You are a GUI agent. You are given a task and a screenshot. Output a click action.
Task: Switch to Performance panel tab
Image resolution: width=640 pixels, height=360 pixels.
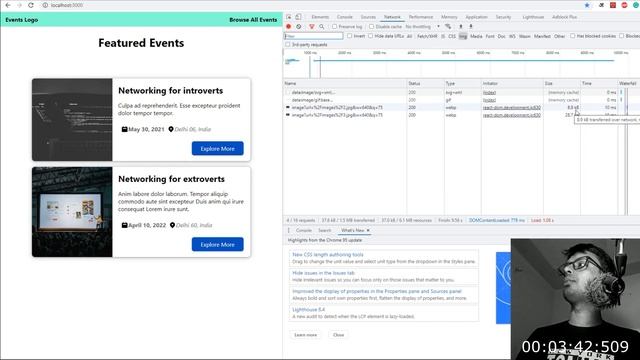421,17
